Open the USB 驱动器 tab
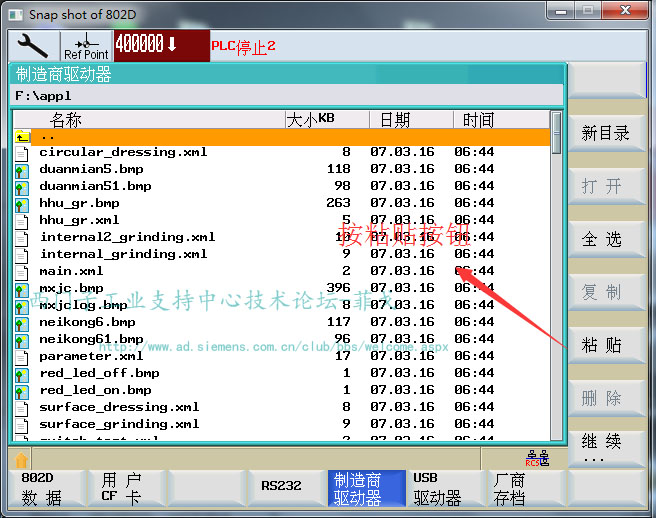 (x=445, y=488)
